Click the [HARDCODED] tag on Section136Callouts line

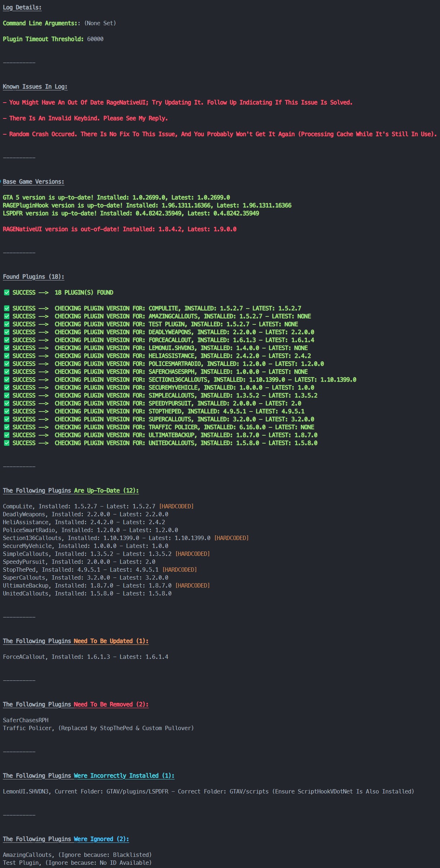pyautogui.click(x=232, y=538)
